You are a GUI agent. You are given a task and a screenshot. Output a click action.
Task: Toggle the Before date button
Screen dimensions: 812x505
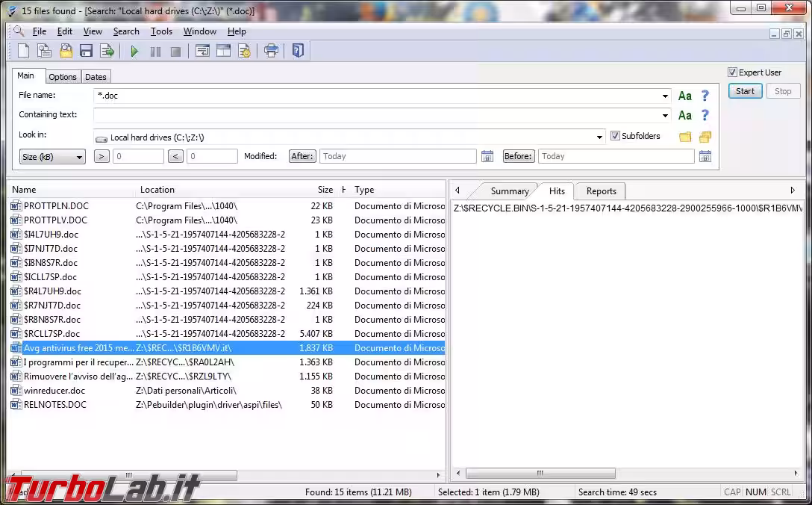(x=519, y=156)
